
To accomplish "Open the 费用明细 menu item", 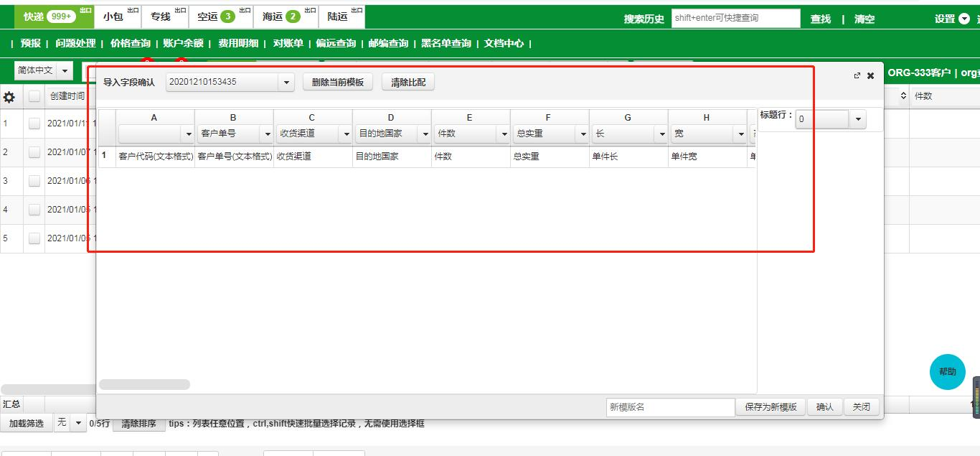I will (238, 44).
